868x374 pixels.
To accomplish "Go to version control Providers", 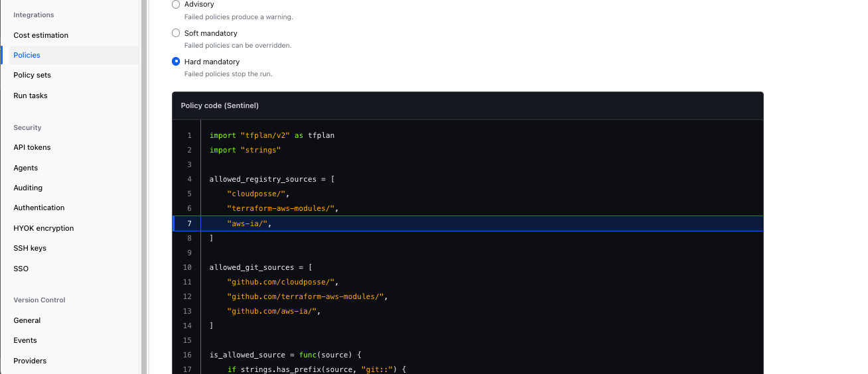I will coord(30,361).
